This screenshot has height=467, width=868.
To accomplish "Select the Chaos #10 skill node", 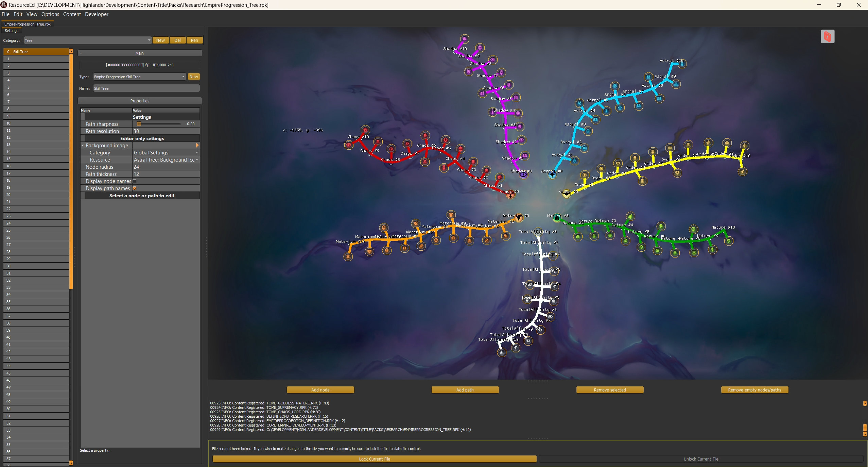I will pyautogui.click(x=365, y=130).
